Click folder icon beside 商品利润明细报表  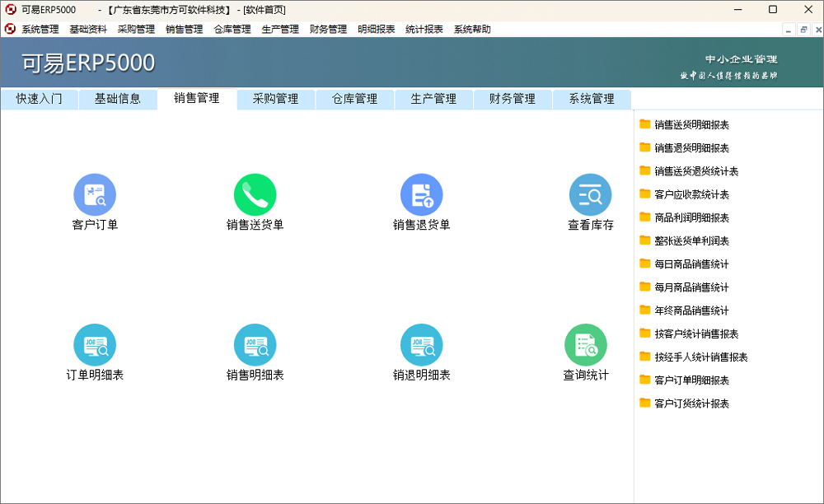coord(645,217)
